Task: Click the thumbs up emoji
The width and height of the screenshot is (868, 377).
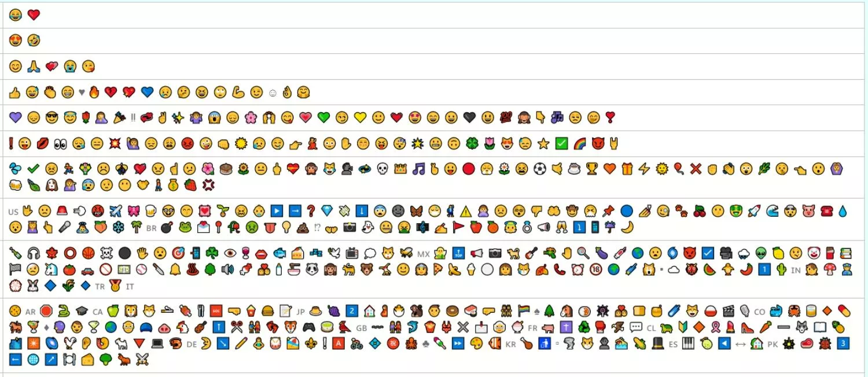Action: [15, 92]
